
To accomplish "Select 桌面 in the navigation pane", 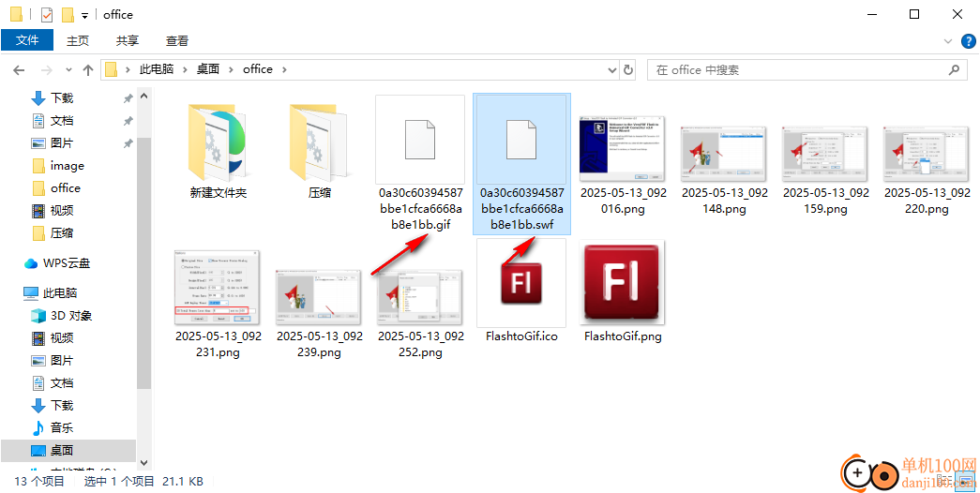I will pyautogui.click(x=62, y=451).
